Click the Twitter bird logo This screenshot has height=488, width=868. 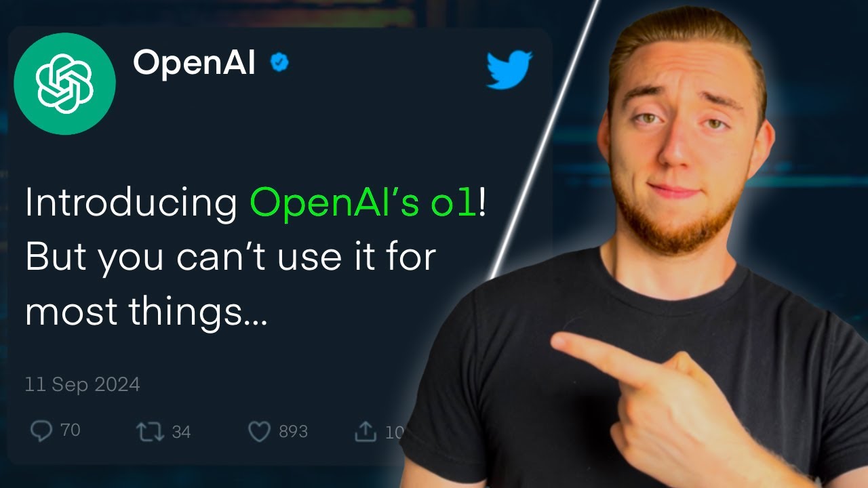(x=509, y=69)
